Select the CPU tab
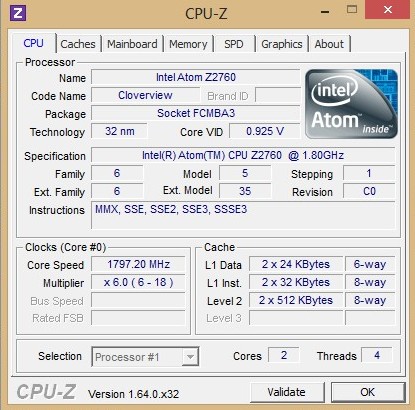Image resolution: width=415 pixels, height=410 pixels. [x=33, y=43]
